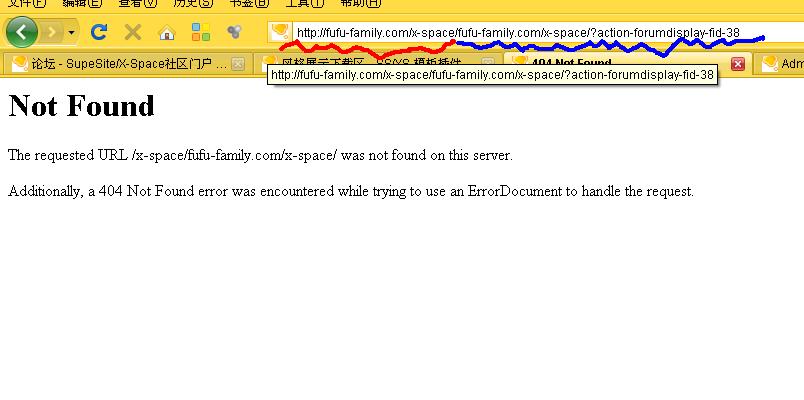The width and height of the screenshot is (804, 400).
Task: Reload the page with the blue Refresh icon
Action: click(x=98, y=32)
